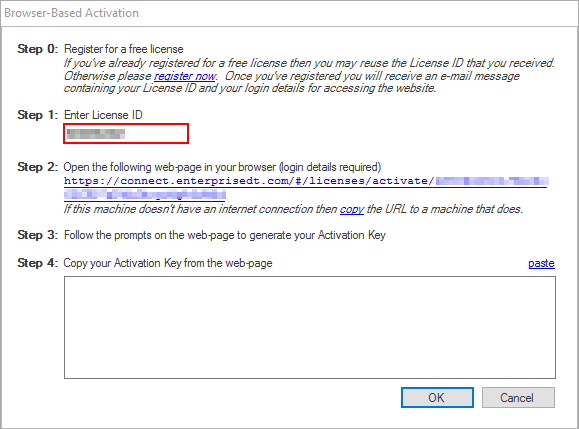Click the "copy" link for the URL
This screenshot has height=429, width=579.
(x=352, y=209)
